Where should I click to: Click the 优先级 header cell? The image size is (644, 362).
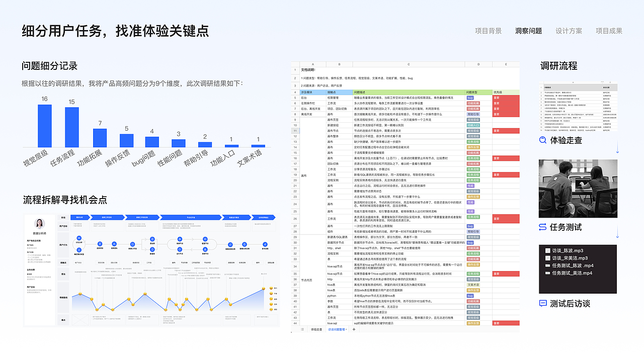click(x=506, y=92)
